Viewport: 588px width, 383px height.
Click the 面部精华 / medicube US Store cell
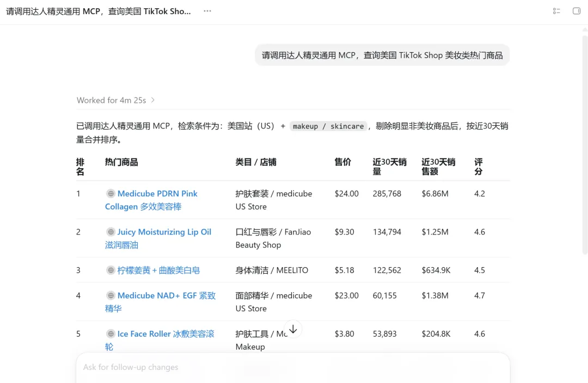(x=274, y=302)
